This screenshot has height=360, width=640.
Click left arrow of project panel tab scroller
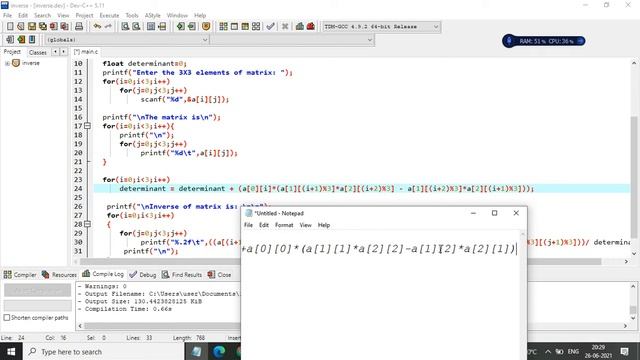click(x=55, y=52)
